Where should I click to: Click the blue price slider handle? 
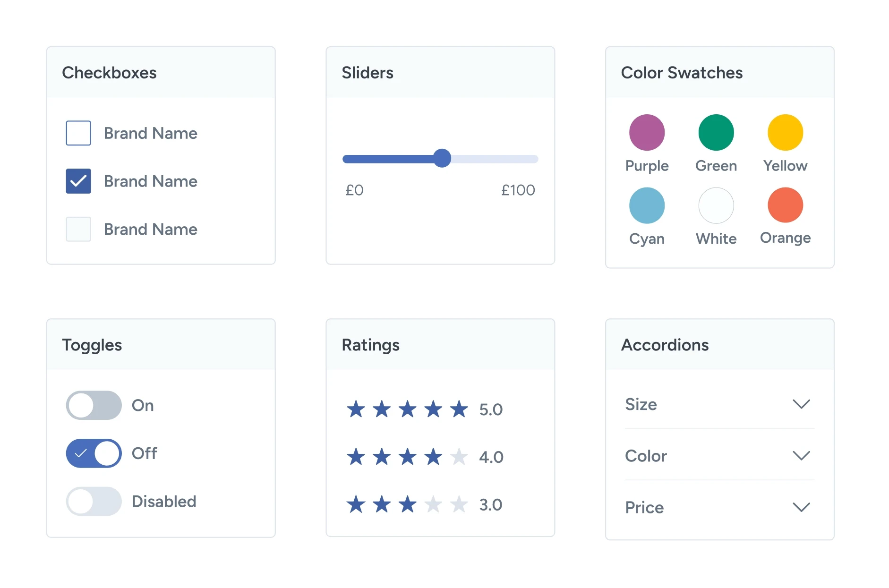click(442, 158)
